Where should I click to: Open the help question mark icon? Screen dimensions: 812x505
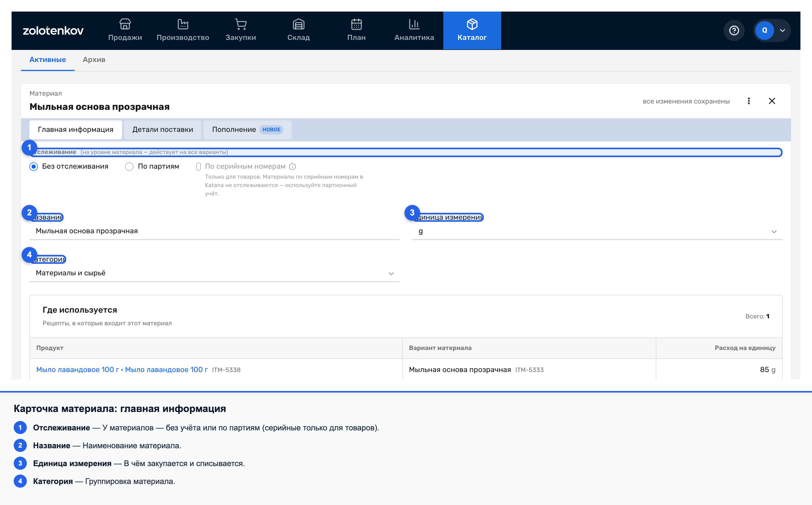point(734,30)
